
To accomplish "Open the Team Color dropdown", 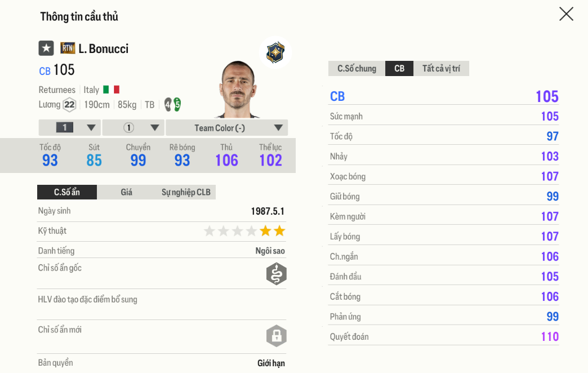I will [x=227, y=128].
